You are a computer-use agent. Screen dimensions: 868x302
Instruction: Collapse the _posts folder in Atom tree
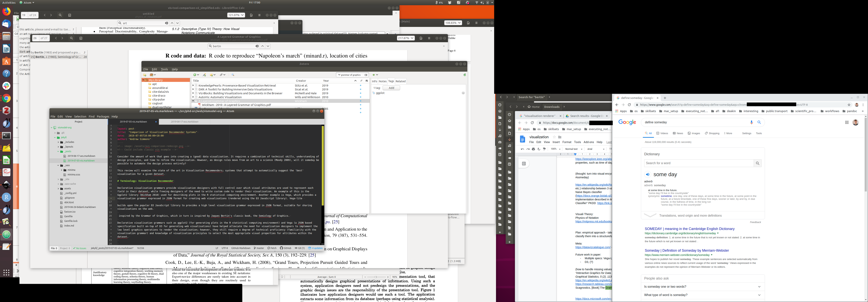click(58, 152)
